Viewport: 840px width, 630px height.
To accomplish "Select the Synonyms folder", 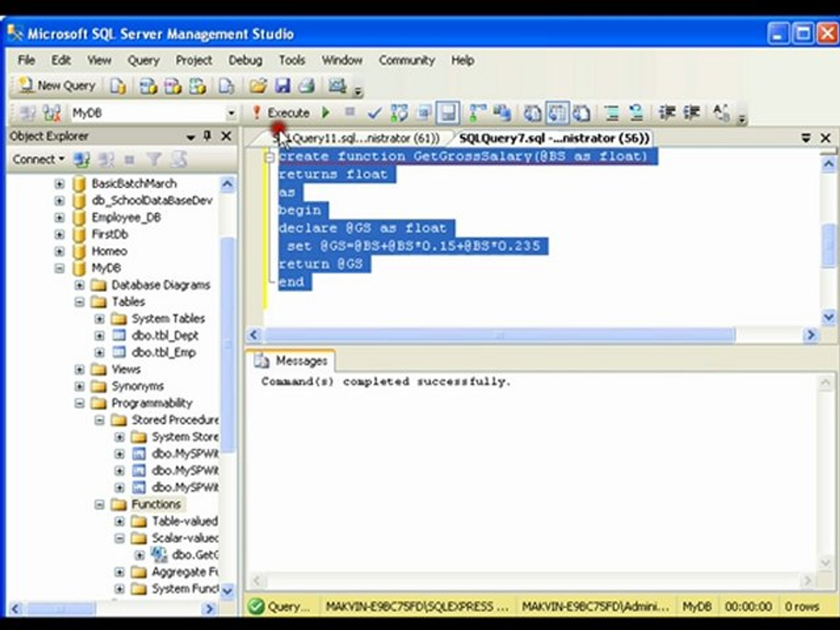I will coord(138,386).
